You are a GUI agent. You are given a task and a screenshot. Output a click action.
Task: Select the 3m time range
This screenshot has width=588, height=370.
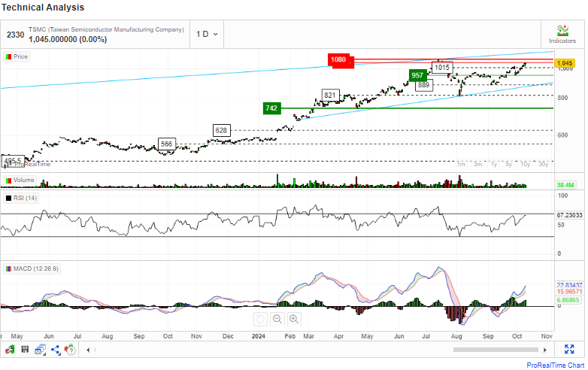click(477, 163)
